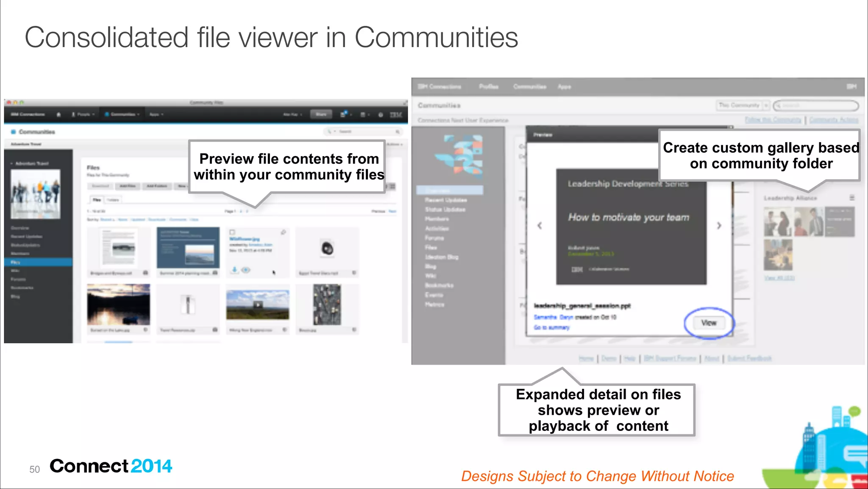Image resolution: width=868 pixels, height=489 pixels.
Task: Click the Samantha Daryn author link
Action: (x=553, y=317)
